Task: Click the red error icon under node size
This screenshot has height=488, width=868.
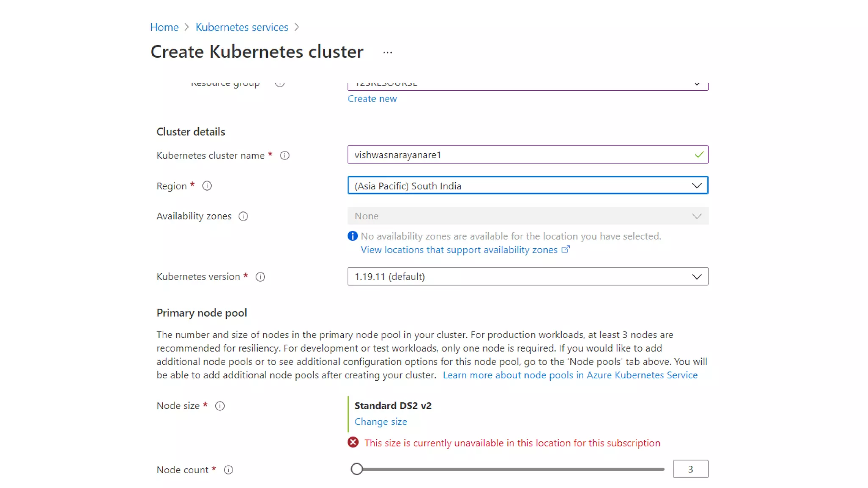Action: click(x=353, y=443)
